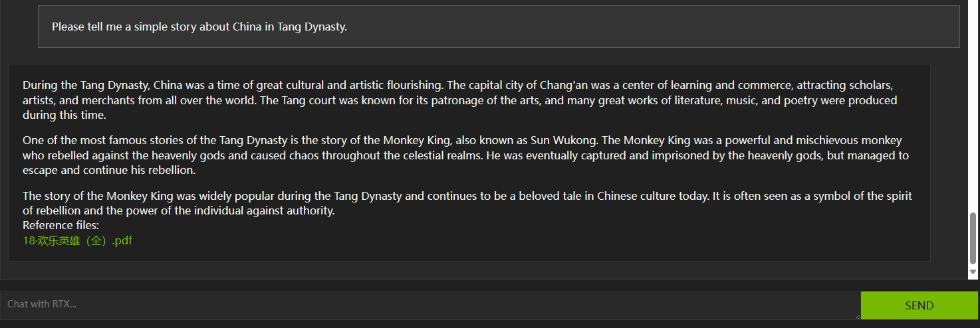The height and width of the screenshot is (328, 980).
Task: Click "escape and continue his rebellion" text
Action: [x=109, y=170]
